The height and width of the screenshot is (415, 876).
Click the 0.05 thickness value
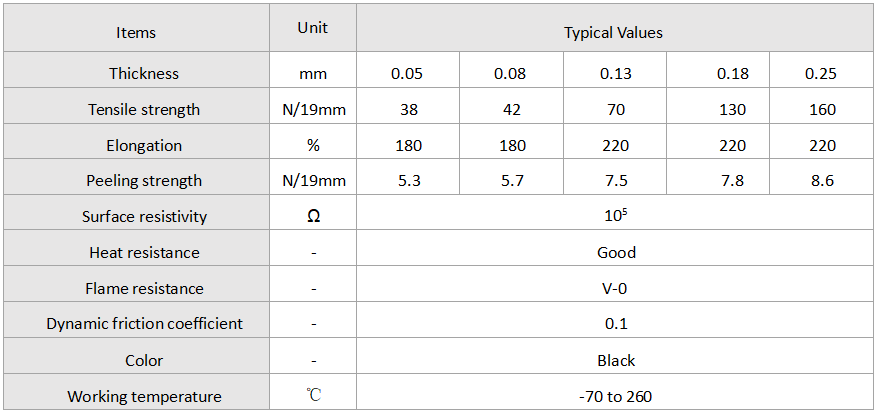[x=408, y=74]
